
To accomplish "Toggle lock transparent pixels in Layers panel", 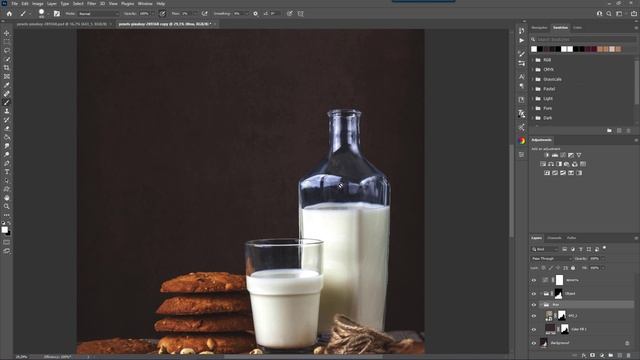I will (x=543, y=268).
